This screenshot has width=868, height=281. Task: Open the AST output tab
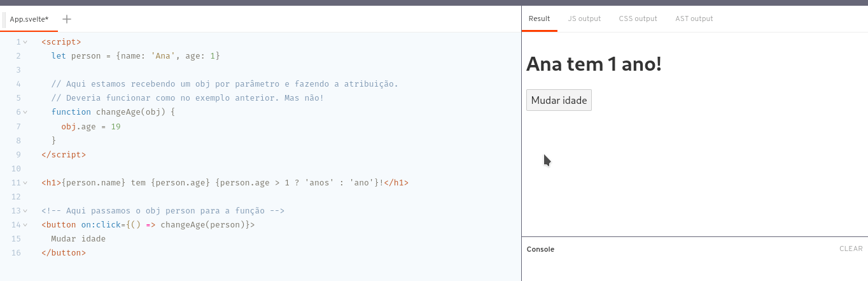(x=694, y=18)
